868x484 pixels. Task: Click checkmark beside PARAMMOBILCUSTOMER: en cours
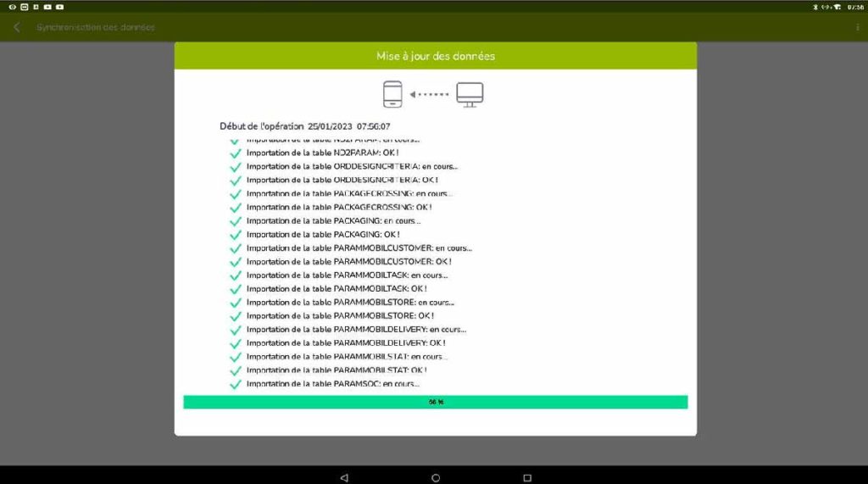tap(236, 248)
